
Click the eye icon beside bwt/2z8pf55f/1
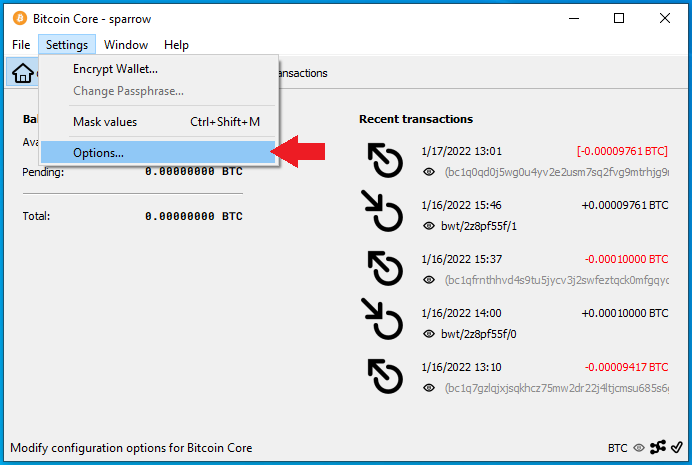pyautogui.click(x=429, y=226)
